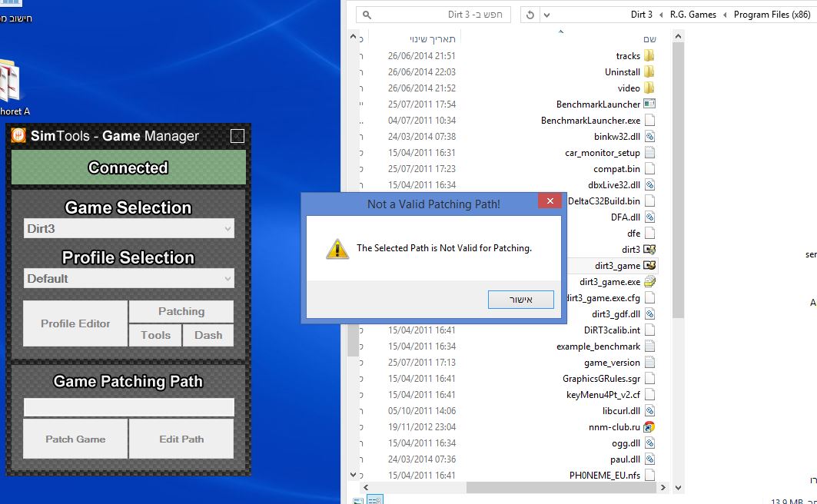Click the SimTools logo icon in title bar

[18, 135]
